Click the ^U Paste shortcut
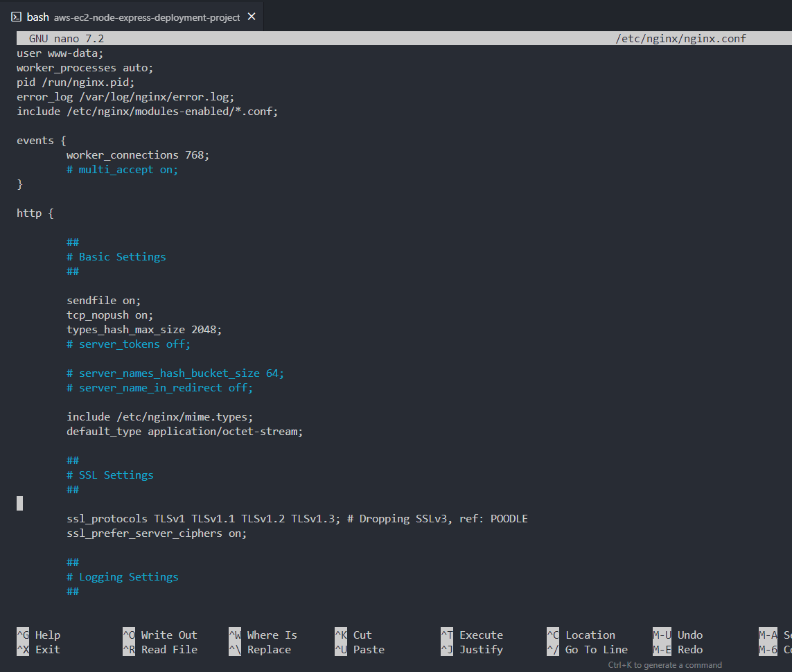The height and width of the screenshot is (672, 792). (360, 650)
